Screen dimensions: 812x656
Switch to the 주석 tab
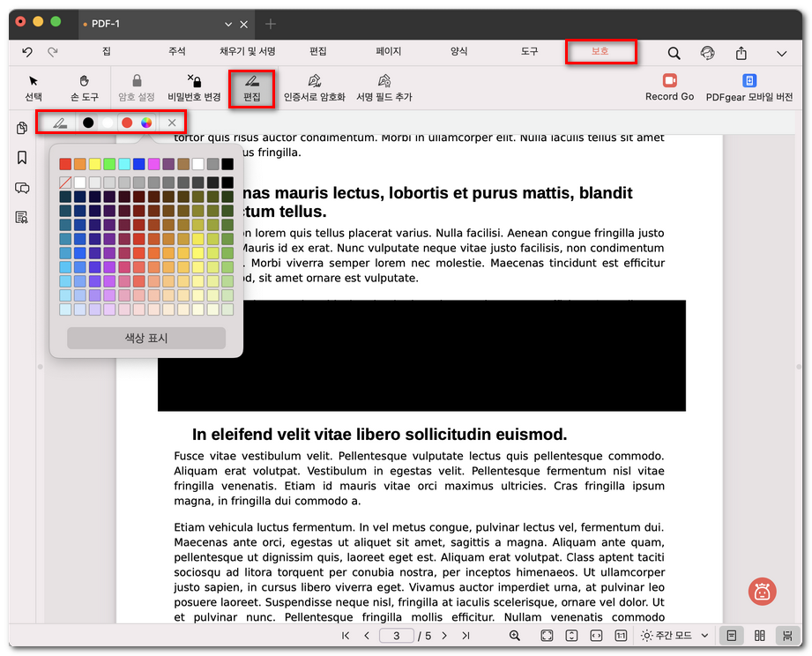177,52
